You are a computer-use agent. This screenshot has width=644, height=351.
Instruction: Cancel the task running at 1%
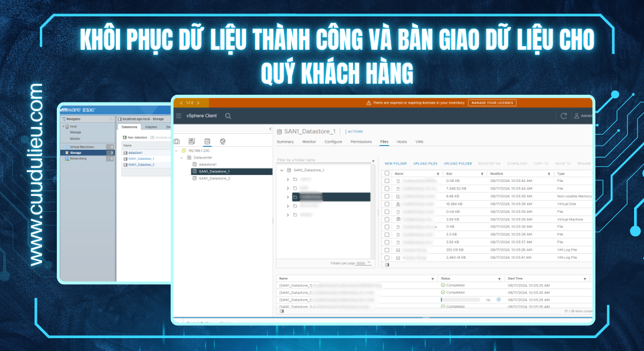point(499,300)
